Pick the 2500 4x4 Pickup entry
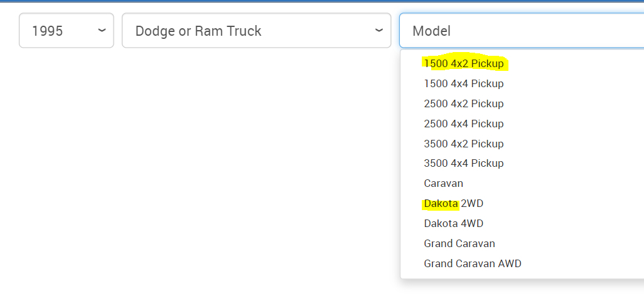The height and width of the screenshot is (296, 644). point(463,124)
